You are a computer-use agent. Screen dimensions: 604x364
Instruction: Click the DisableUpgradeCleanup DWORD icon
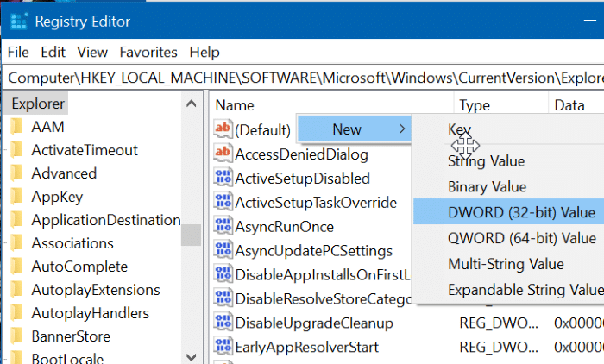(x=223, y=323)
